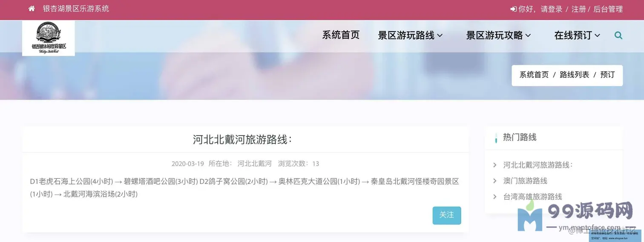Click the 银杏湖 resort logo image
The image size is (644, 242).
click(x=49, y=38)
